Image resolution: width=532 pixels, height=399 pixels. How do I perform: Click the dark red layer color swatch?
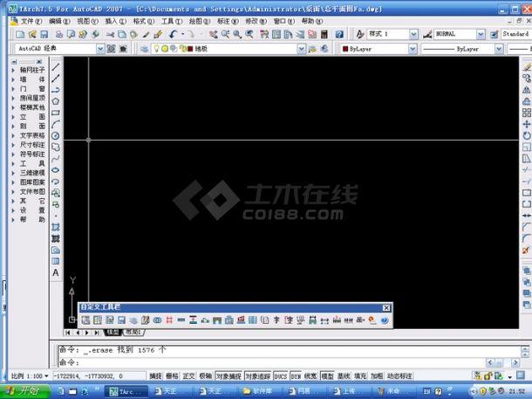pyautogui.click(x=190, y=49)
